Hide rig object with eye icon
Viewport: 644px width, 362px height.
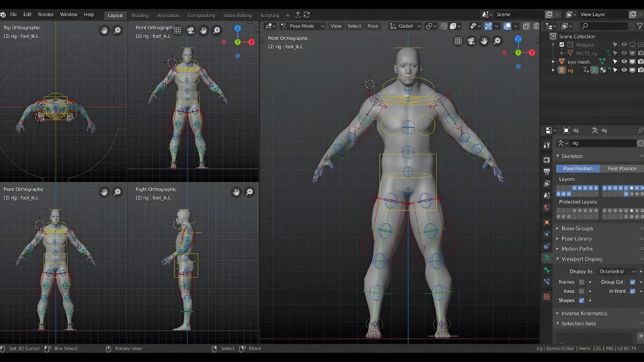pyautogui.click(x=624, y=70)
